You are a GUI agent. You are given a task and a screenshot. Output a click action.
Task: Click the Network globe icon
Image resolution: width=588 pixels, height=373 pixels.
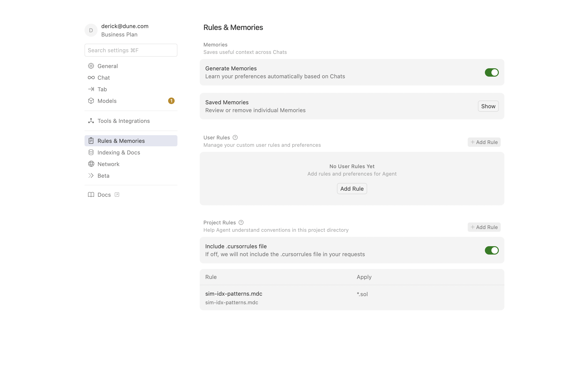pos(91,164)
